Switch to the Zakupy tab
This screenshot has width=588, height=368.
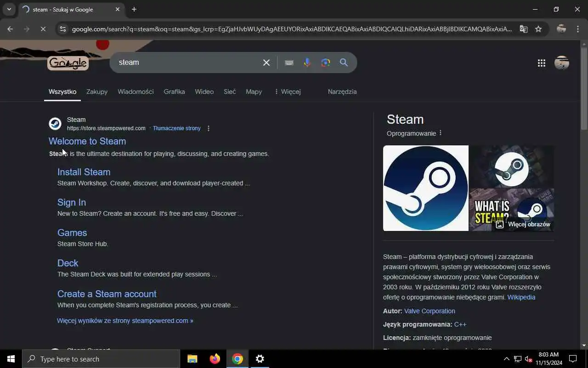click(97, 92)
